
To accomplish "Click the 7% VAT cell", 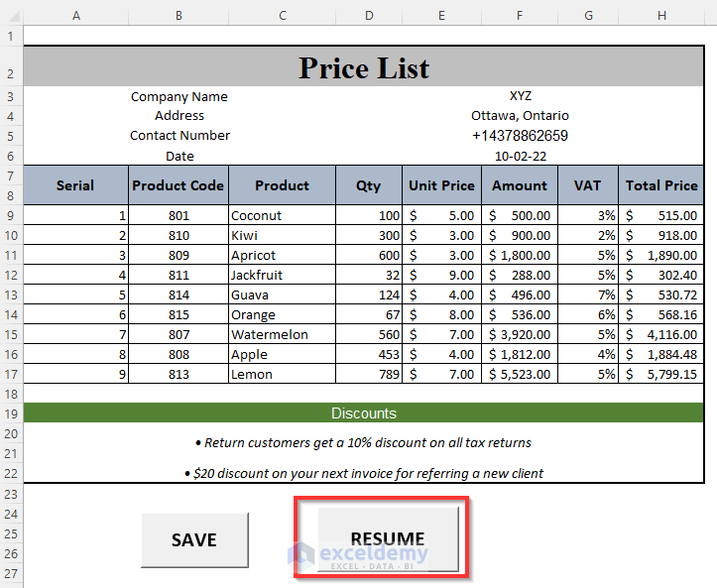I will tap(588, 294).
